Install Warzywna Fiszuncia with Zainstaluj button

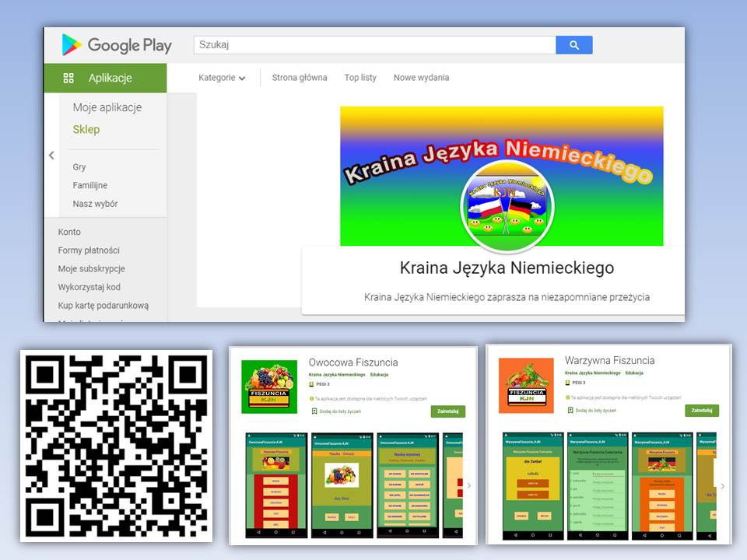pyautogui.click(x=702, y=410)
